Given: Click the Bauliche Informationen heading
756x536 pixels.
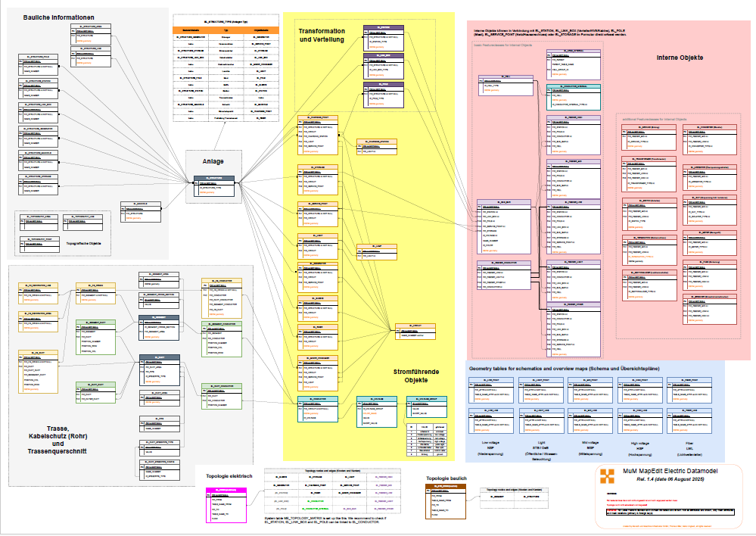Looking at the screenshot, I should pyautogui.click(x=59, y=17).
